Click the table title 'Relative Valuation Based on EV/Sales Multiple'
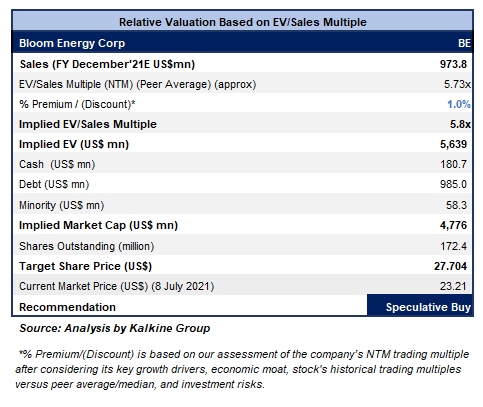This screenshot has height=407, width=483. click(x=243, y=22)
